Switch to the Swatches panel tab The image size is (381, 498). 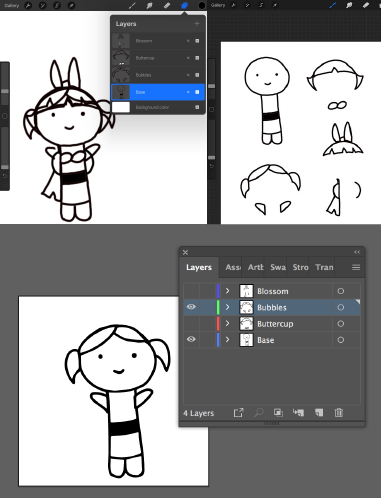pos(278,267)
